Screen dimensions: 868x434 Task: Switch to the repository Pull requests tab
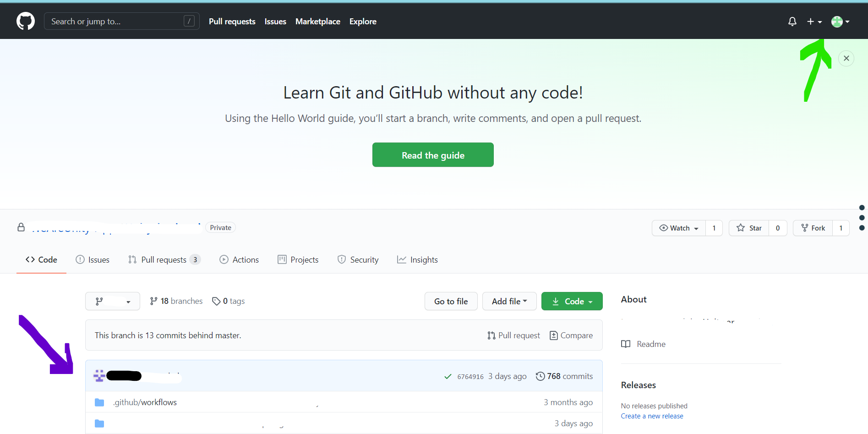point(164,260)
